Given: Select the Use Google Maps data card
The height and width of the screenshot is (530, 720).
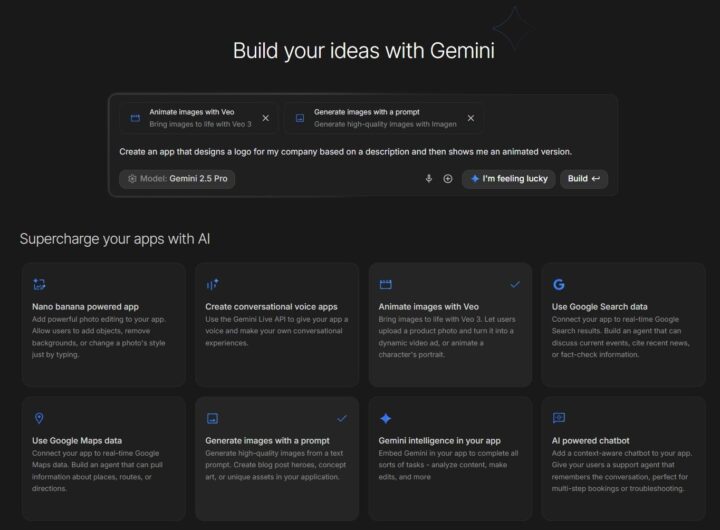Looking at the screenshot, I should pos(104,458).
